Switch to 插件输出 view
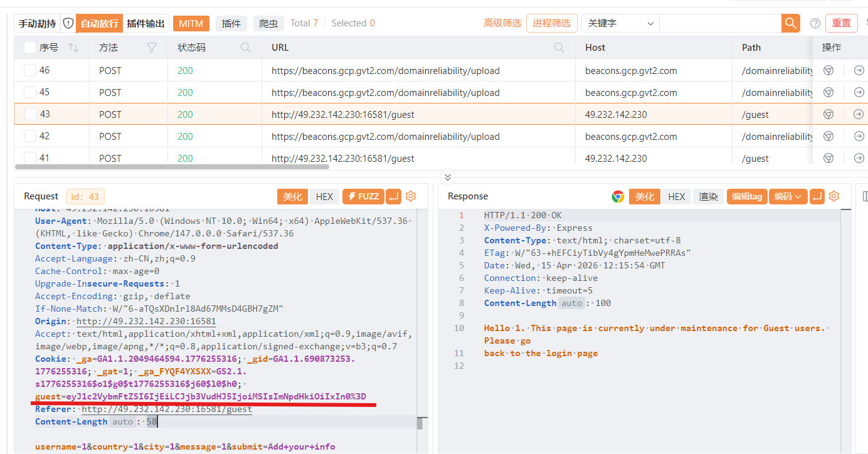Viewport: 868px width, 454px height. coord(146,23)
